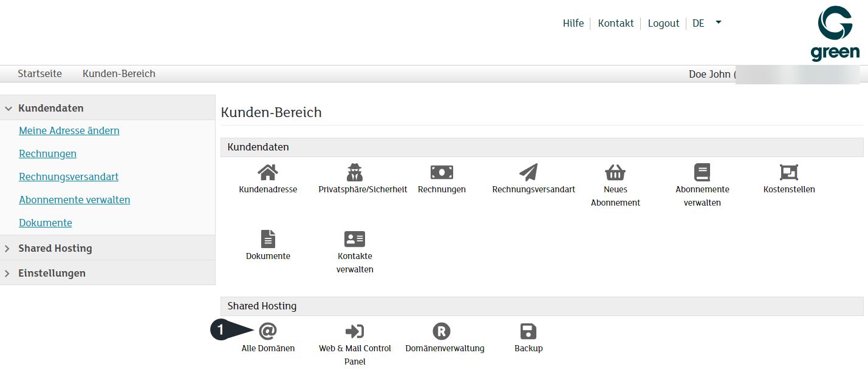Viewport: 868px width, 384px height.
Task: Launch Web & Mail Control Panel icon
Action: (x=355, y=331)
